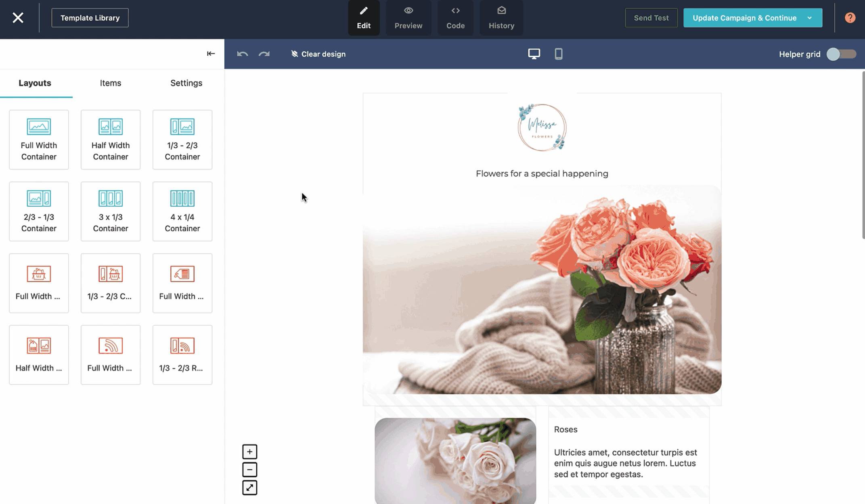
Task: Choose 4 x 1/4 Container layout
Action: (x=182, y=211)
